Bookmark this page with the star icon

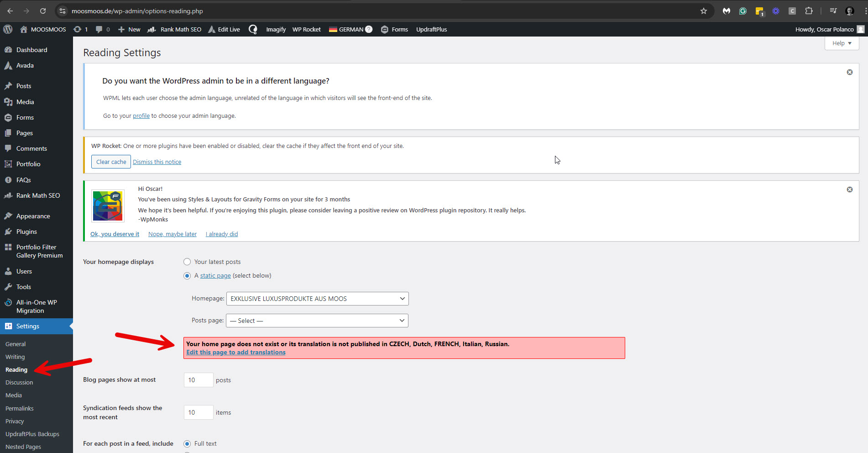point(703,11)
